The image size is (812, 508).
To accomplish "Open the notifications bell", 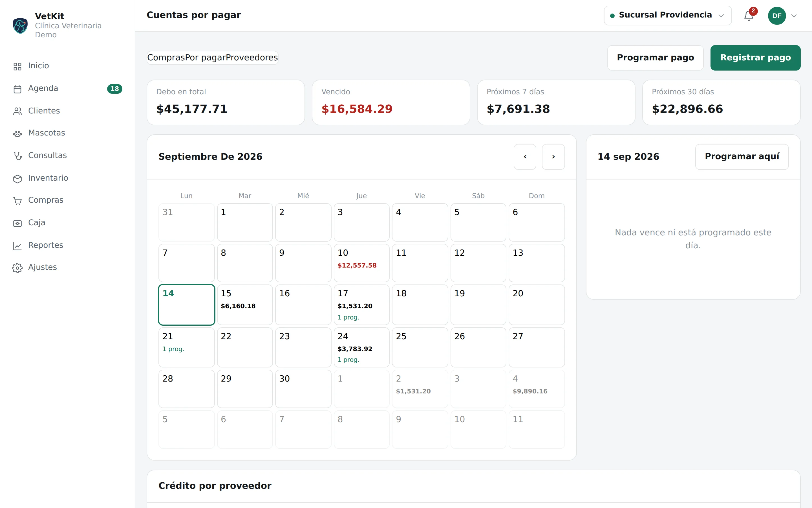I will [749, 16].
